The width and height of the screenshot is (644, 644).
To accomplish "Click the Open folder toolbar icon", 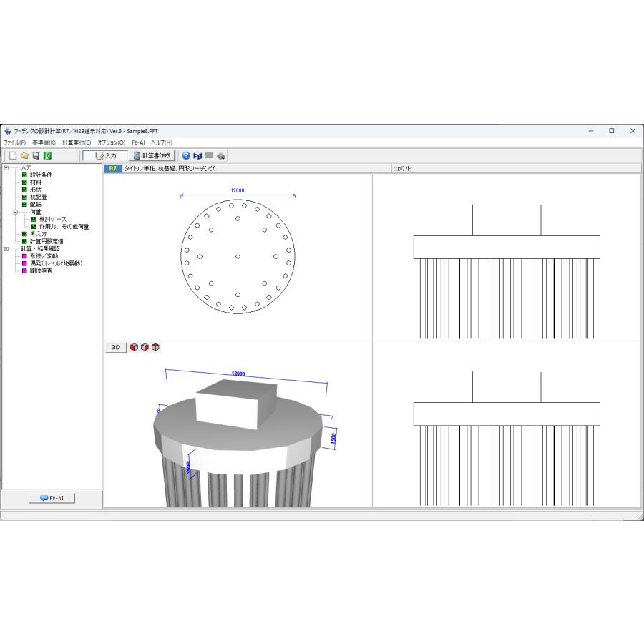I will [24, 156].
